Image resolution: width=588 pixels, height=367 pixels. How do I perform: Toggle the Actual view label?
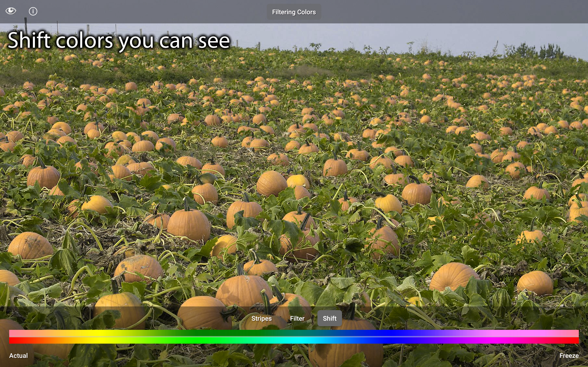click(18, 356)
